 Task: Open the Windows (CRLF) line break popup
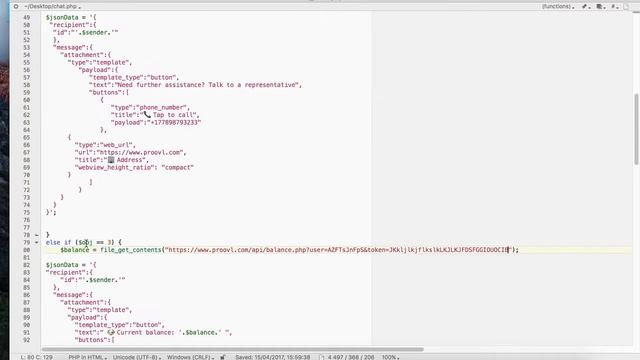coord(190,357)
